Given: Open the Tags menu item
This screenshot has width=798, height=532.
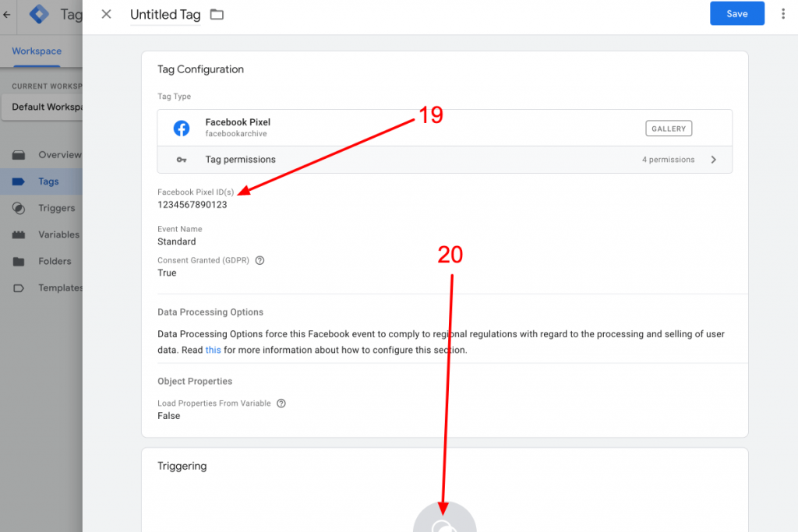Looking at the screenshot, I should pyautogui.click(x=49, y=181).
